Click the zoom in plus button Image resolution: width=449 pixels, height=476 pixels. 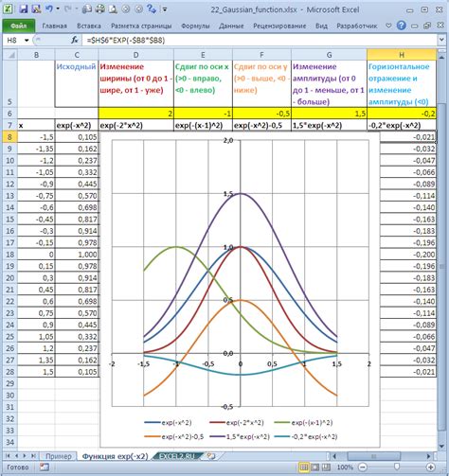[431, 467]
